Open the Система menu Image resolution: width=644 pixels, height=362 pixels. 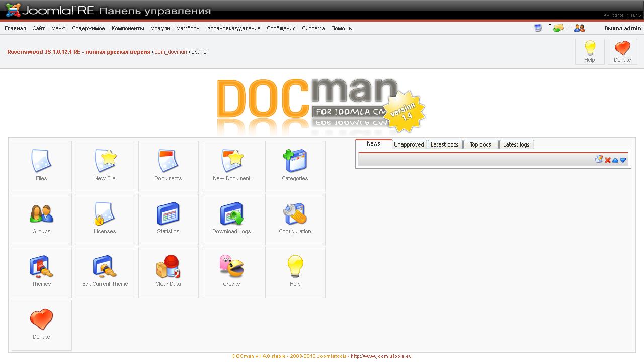pyautogui.click(x=313, y=28)
